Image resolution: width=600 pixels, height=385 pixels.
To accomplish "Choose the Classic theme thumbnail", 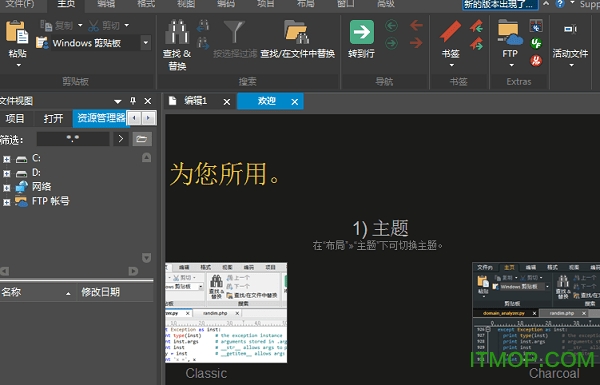I will pyautogui.click(x=226, y=313).
